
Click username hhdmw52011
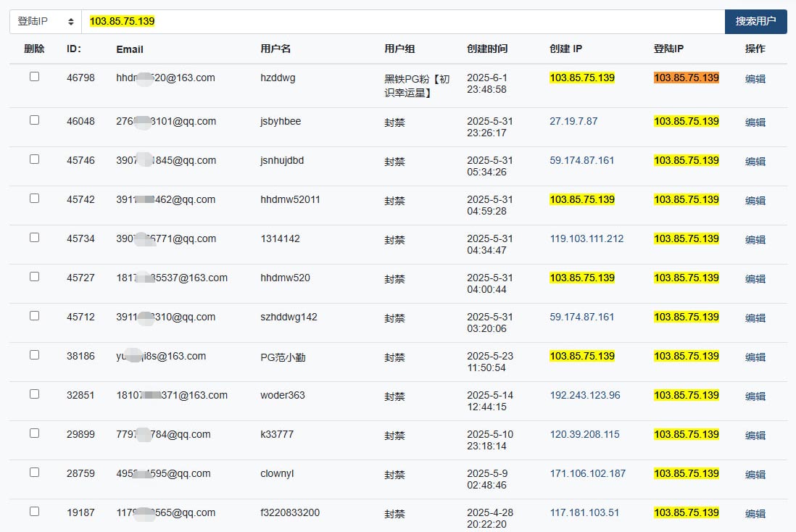click(x=291, y=199)
